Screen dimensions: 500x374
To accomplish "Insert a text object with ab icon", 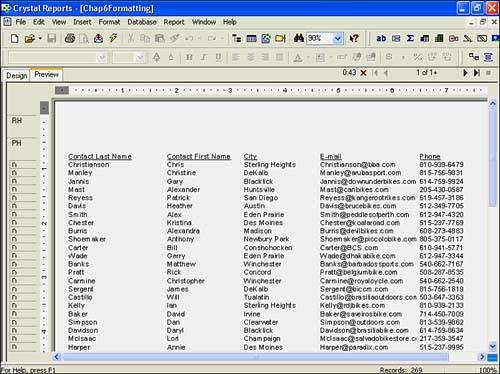I will pos(381,38).
